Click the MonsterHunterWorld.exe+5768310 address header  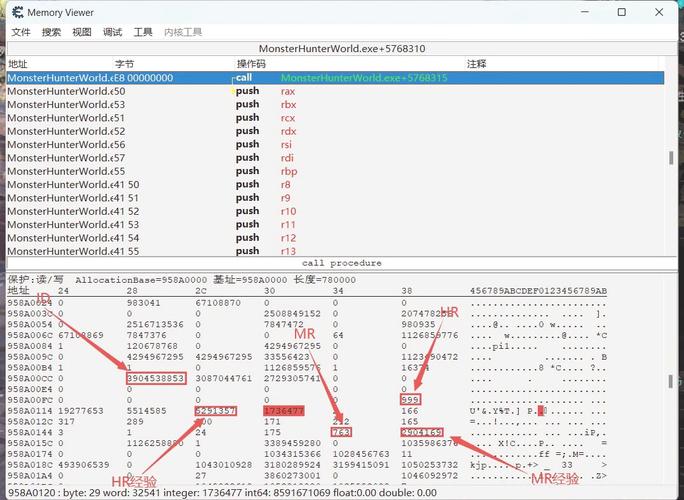(342, 48)
